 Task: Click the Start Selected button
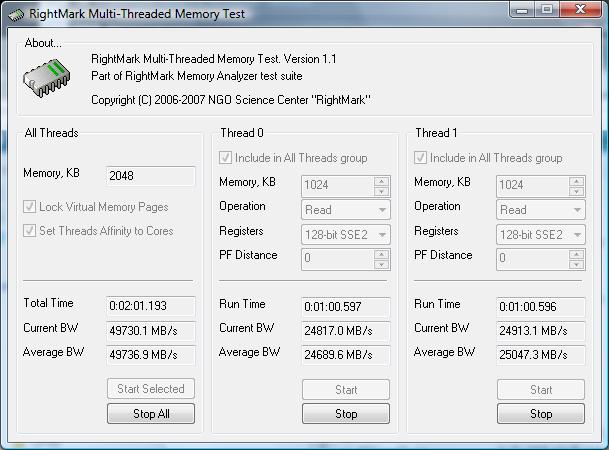[151, 389]
